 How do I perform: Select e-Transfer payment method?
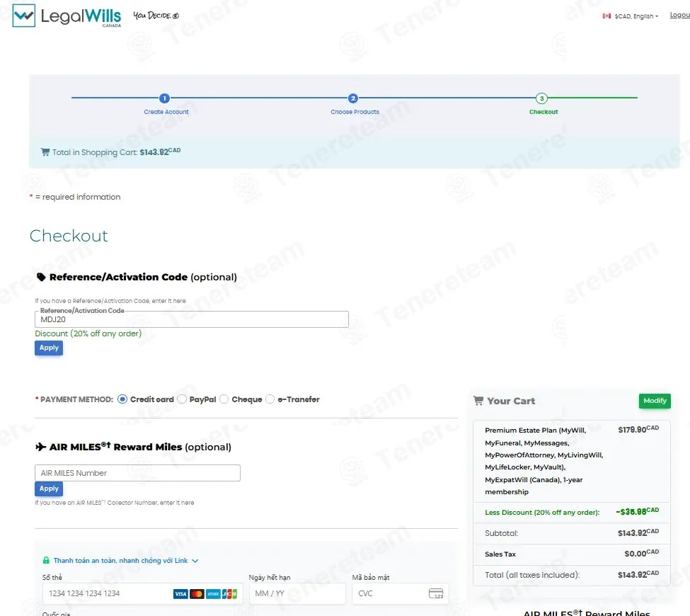tap(270, 399)
